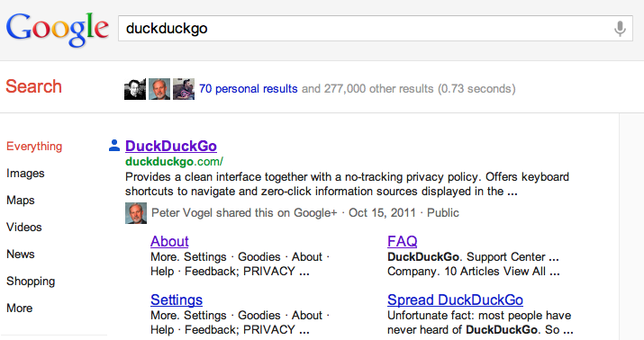Open the 70 personal results link
The height and width of the screenshot is (340, 644).
click(x=248, y=88)
